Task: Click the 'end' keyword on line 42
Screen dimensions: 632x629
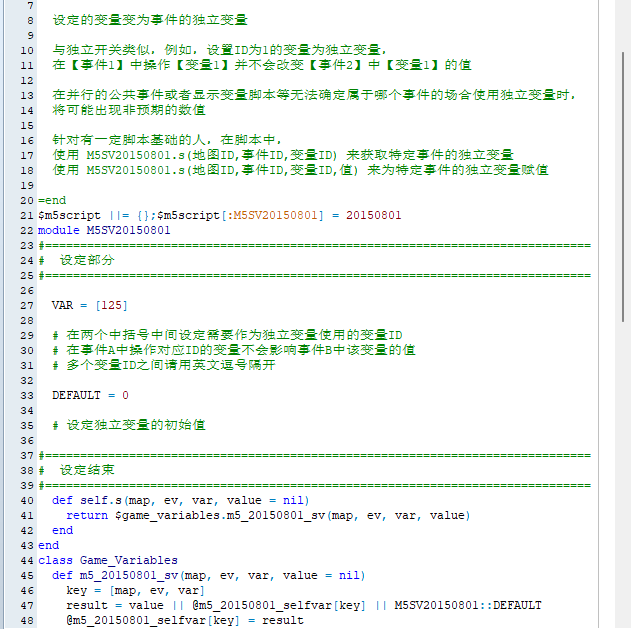Action: click(x=62, y=531)
